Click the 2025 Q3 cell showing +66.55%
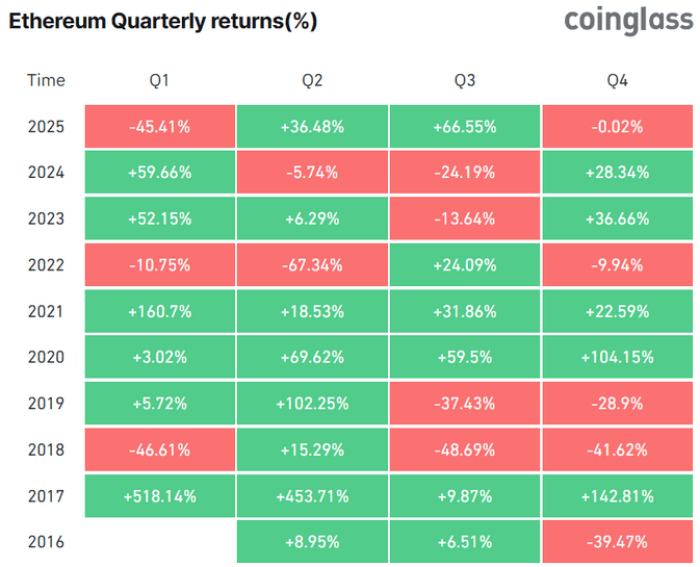Viewport: 700px width, 567px height. (x=465, y=127)
